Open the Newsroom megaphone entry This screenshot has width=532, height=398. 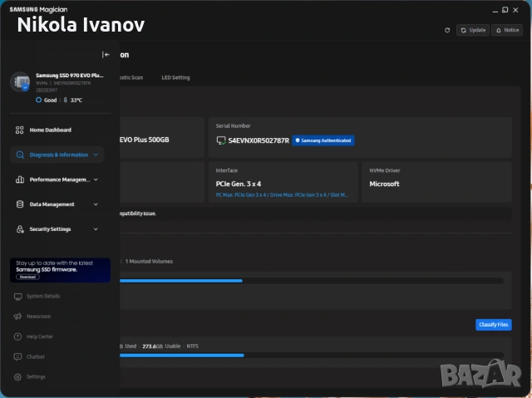click(38, 317)
